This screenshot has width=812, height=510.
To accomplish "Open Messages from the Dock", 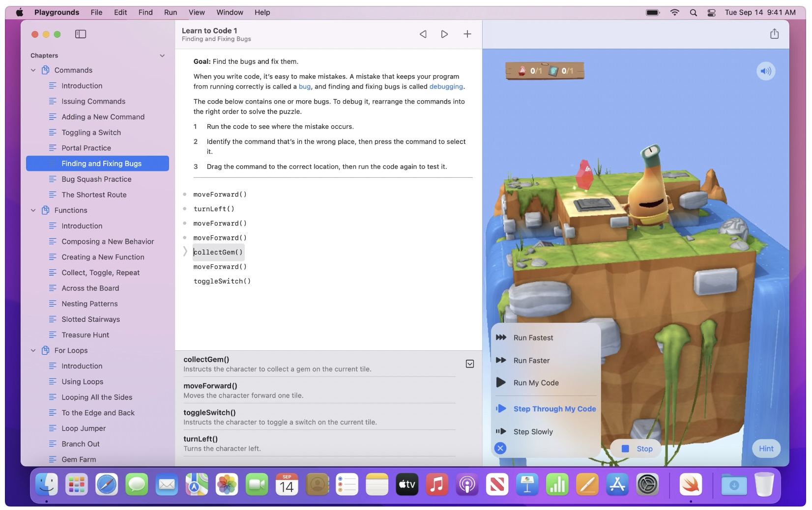I will [137, 485].
